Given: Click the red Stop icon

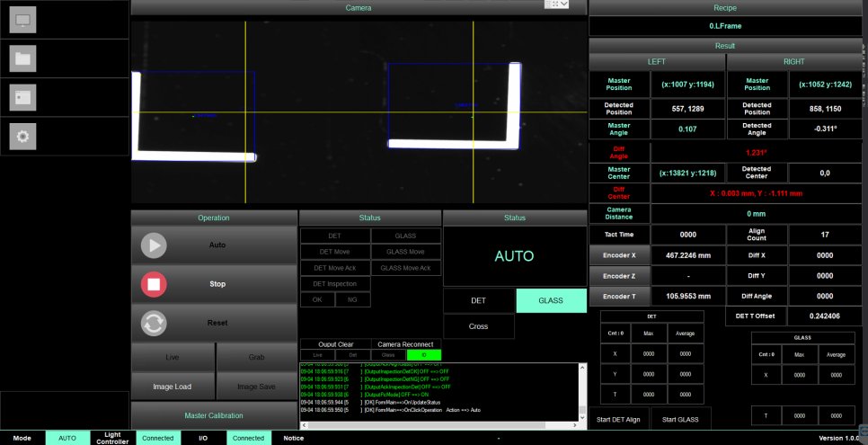Looking at the screenshot, I should point(154,284).
